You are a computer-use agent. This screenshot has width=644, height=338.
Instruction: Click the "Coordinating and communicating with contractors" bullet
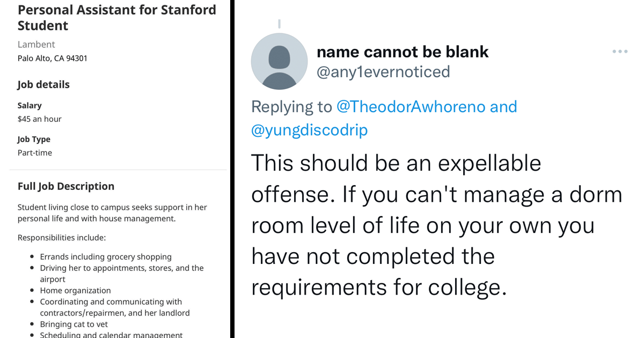111,302
